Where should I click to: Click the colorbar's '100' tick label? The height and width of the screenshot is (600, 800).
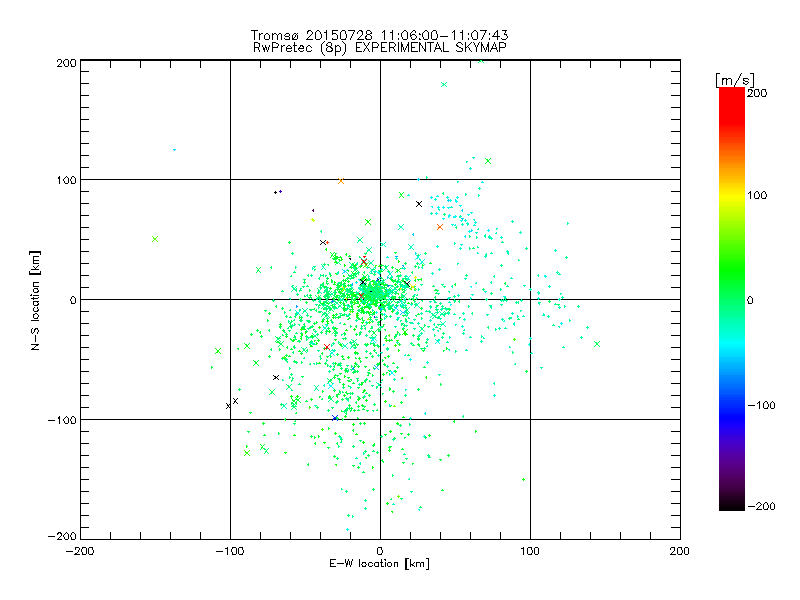tap(757, 195)
